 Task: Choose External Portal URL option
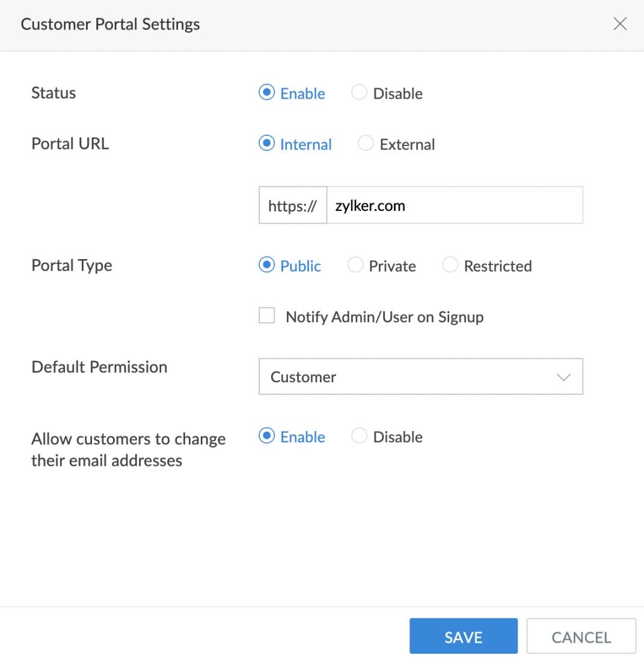(x=366, y=144)
